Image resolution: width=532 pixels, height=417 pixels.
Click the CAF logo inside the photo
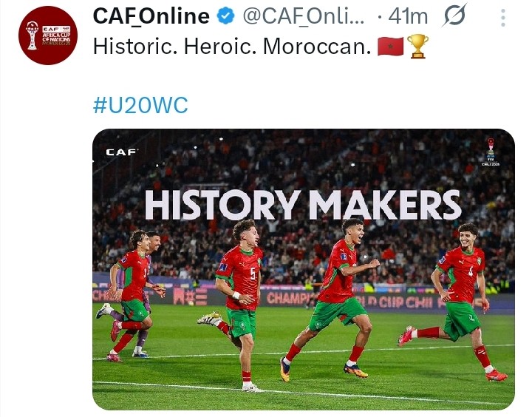(x=121, y=152)
